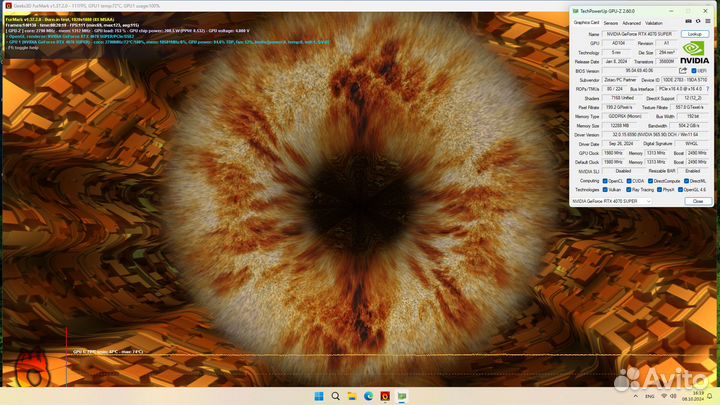Open the Windows Start menu
This screenshot has width=720, height=405.
[319, 396]
